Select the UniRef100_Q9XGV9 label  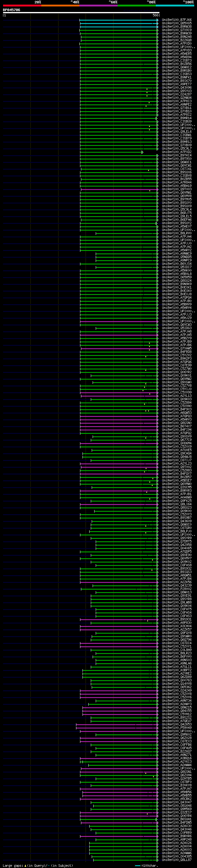177,436
